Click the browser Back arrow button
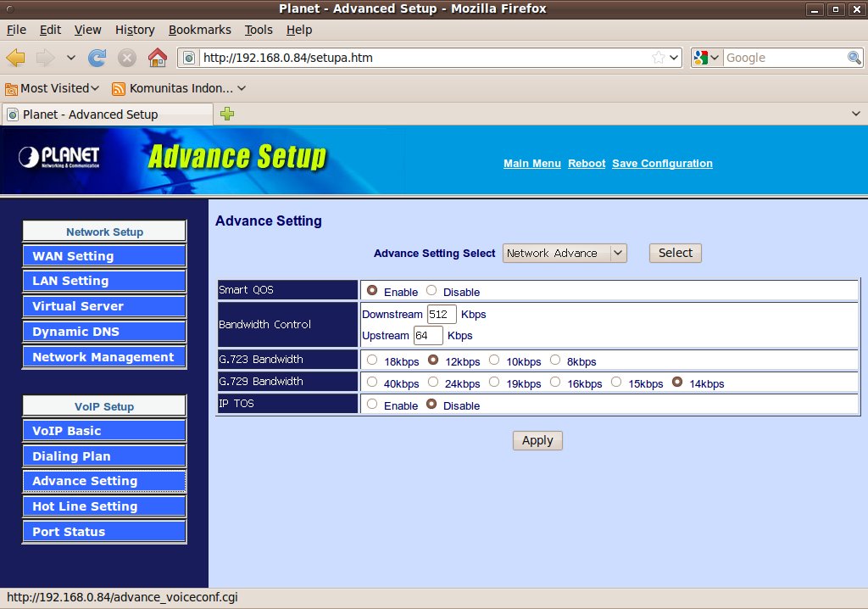The image size is (868, 609). tap(15, 58)
